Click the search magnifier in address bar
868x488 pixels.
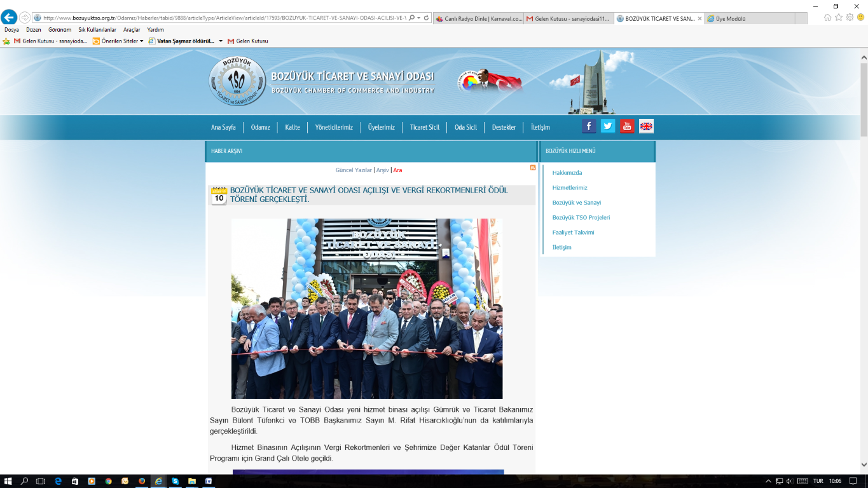[x=411, y=18]
